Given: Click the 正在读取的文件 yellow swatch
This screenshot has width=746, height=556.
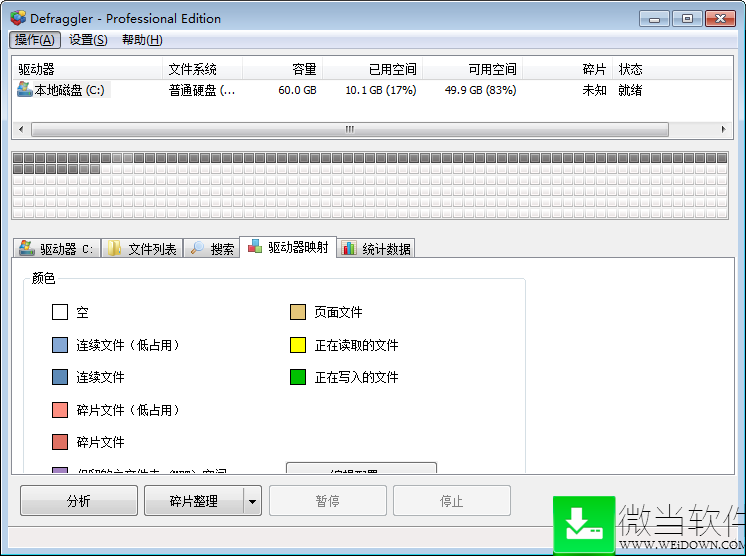Looking at the screenshot, I should coord(298,345).
